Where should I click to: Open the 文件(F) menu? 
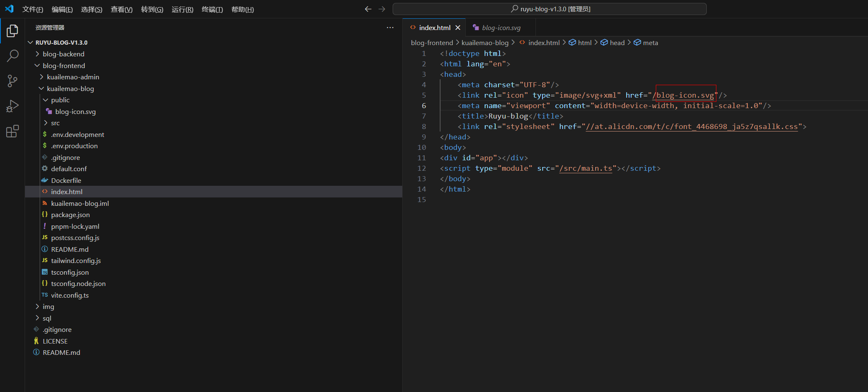pyautogui.click(x=33, y=9)
